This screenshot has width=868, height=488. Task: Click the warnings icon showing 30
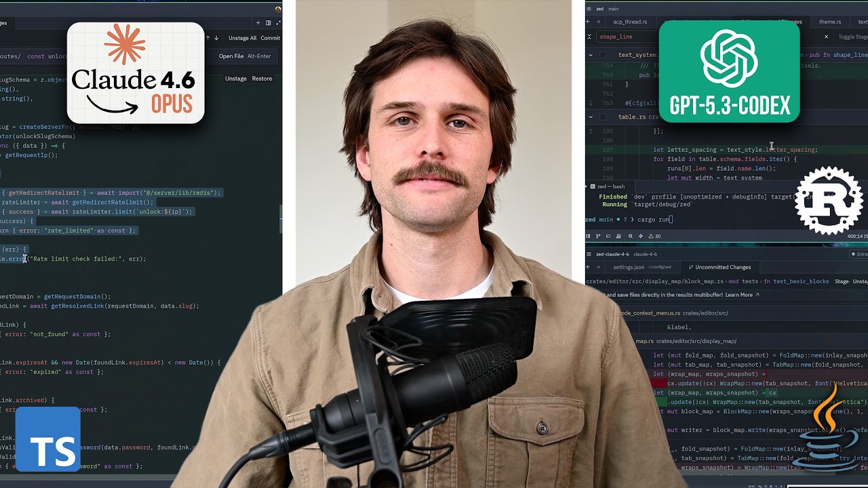click(654, 236)
